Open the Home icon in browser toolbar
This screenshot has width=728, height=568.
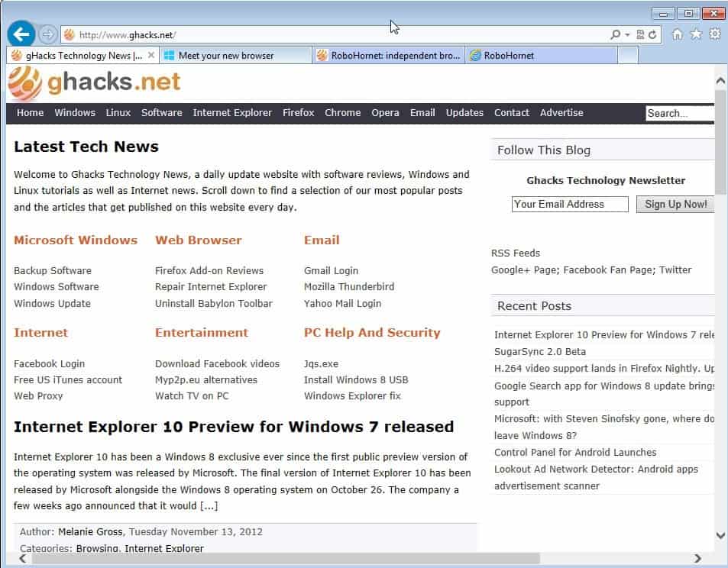pyautogui.click(x=678, y=34)
